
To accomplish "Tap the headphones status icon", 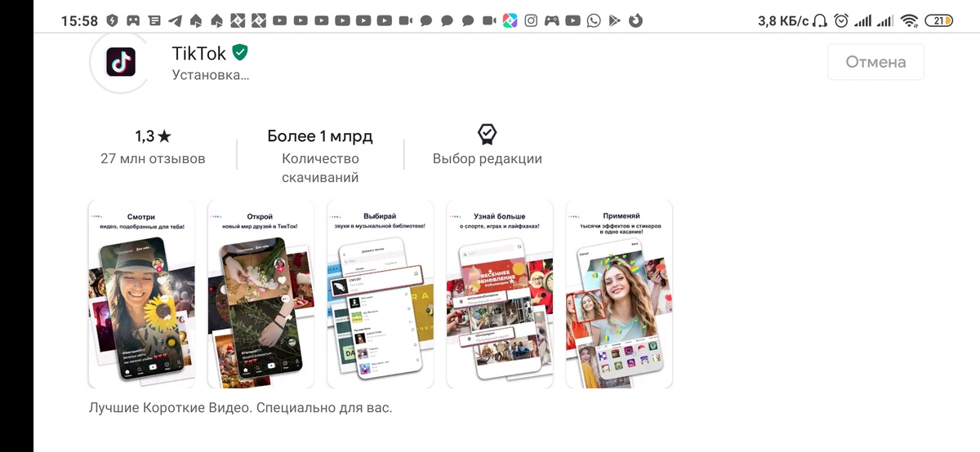I will (x=821, y=20).
